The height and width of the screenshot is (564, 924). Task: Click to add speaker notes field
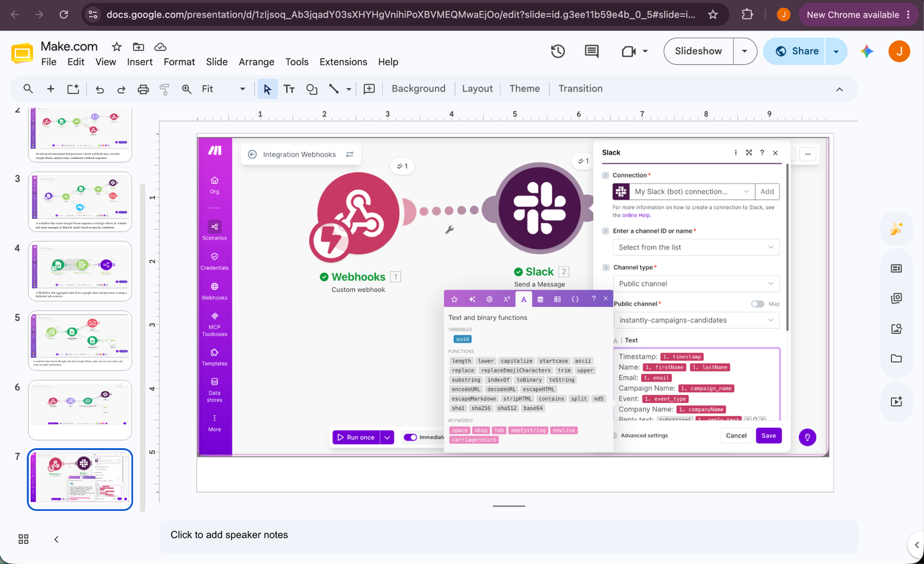pos(509,535)
